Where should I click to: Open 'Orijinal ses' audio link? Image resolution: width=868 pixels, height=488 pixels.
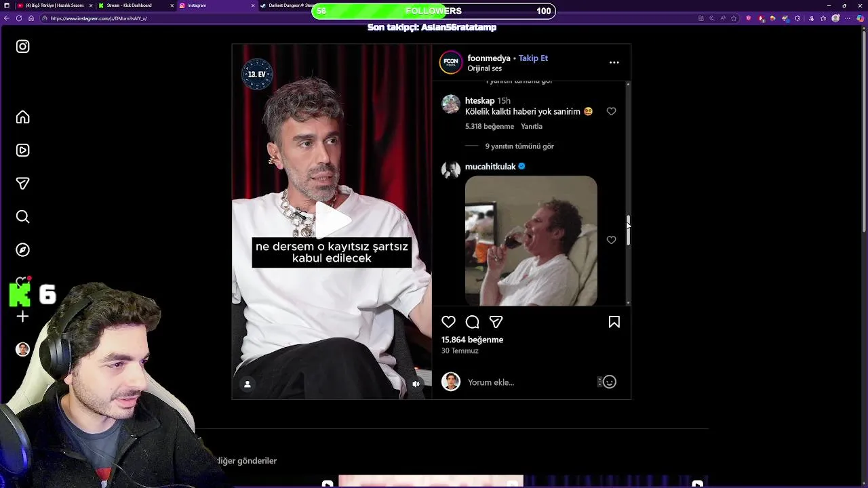point(485,68)
